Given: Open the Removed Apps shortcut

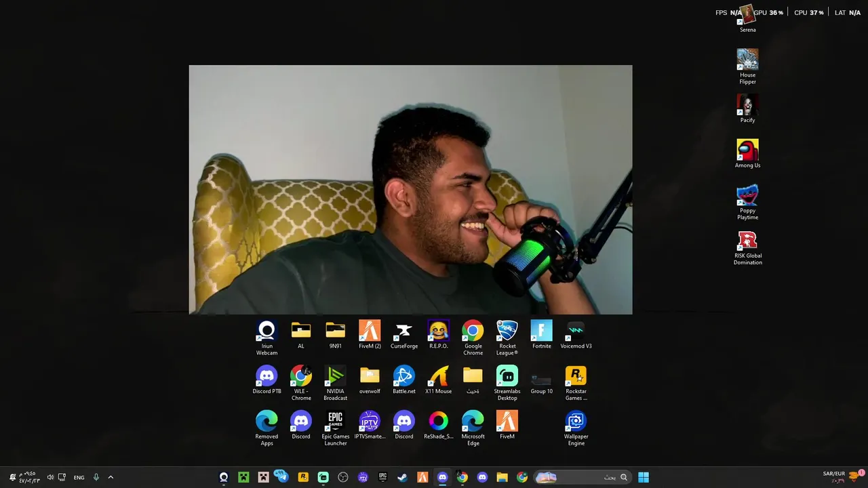Looking at the screenshot, I should click(267, 428).
